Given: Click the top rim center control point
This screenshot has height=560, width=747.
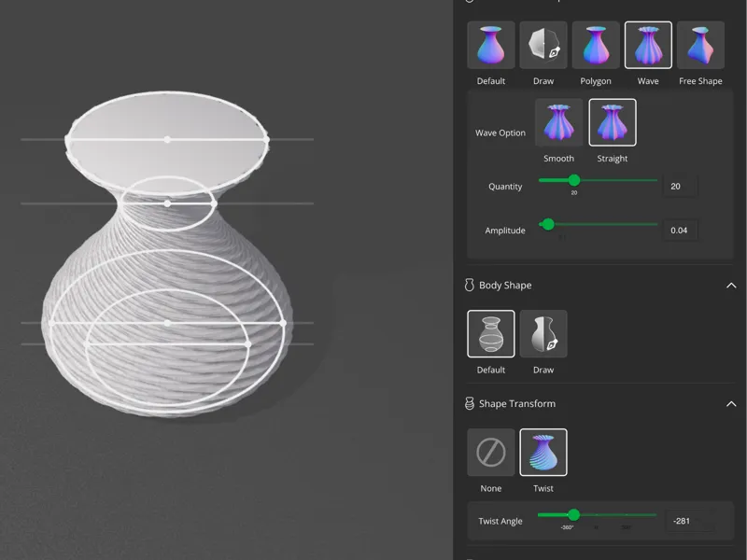Looking at the screenshot, I should coord(167,139).
